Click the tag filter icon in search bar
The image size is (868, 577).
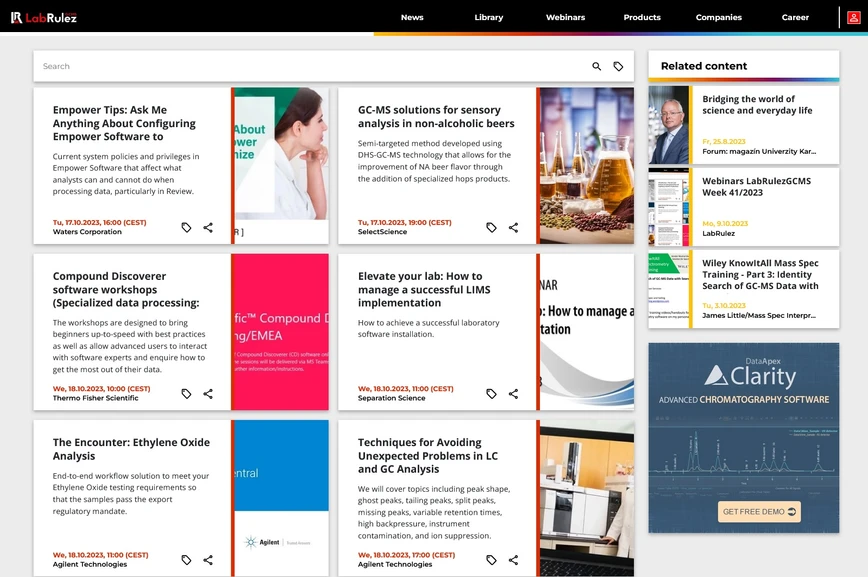click(x=618, y=66)
